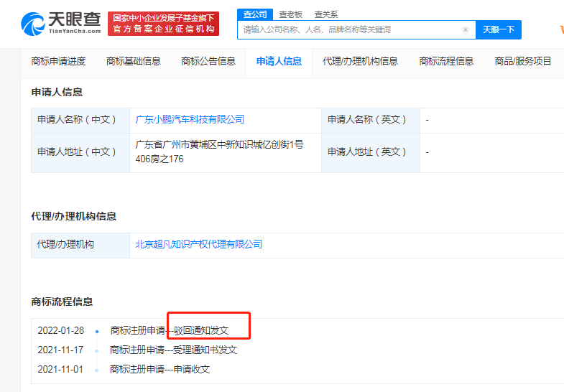
Task: Click the 受理通知书发文 process entry
Action: point(205,350)
